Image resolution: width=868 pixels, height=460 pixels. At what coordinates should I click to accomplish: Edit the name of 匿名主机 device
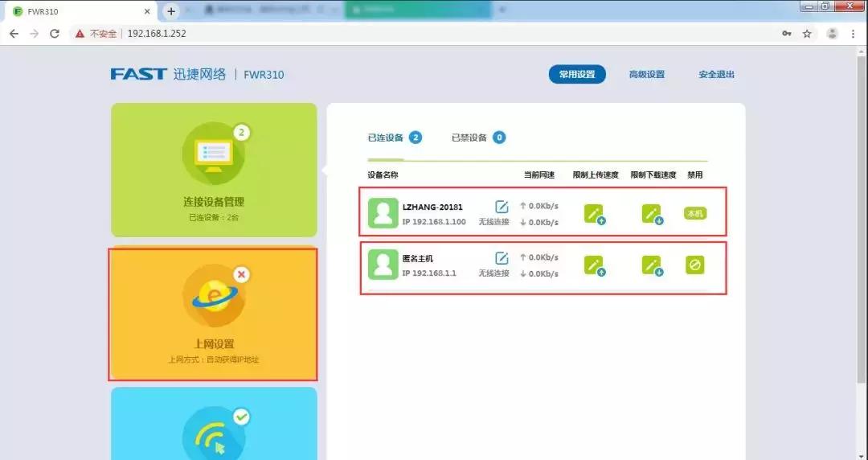point(502,258)
